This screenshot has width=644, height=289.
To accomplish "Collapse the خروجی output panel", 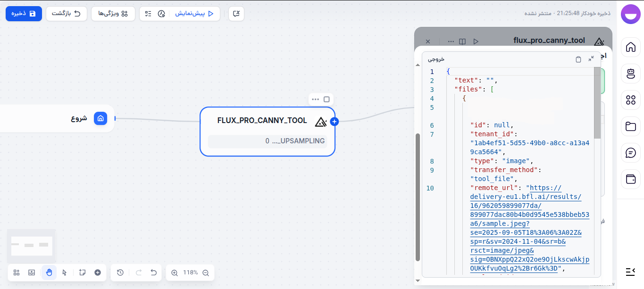I will (x=591, y=59).
